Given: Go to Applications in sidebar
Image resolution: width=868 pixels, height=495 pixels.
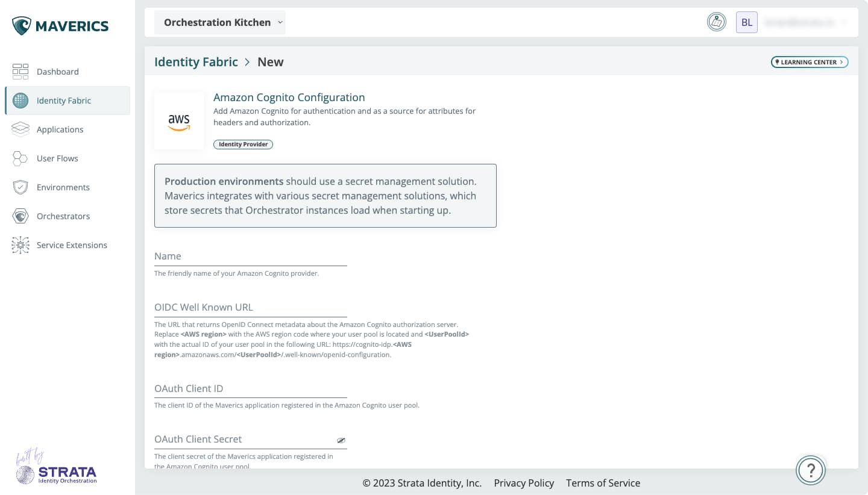Looking at the screenshot, I should (68, 129).
